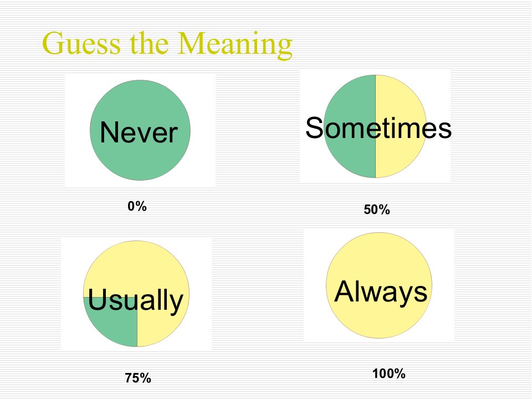This screenshot has height=399, width=532.
Task: Click the yellow top area of Usually pie
Action: coord(136,265)
